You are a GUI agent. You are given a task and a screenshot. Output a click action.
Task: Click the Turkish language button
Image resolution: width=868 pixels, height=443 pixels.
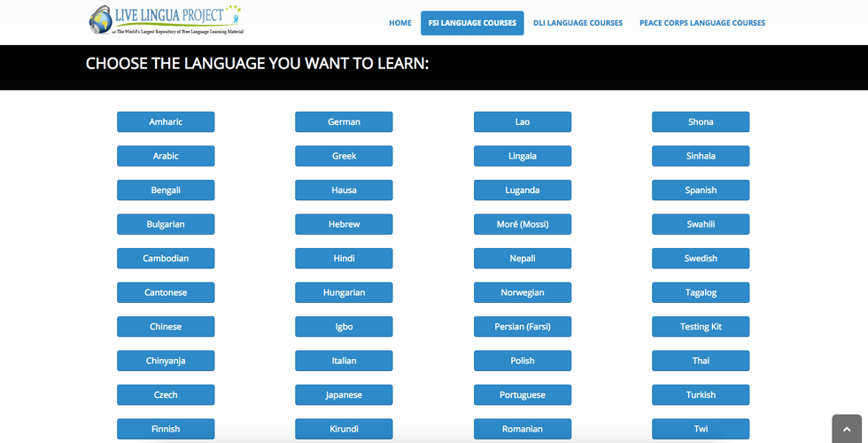pyautogui.click(x=701, y=395)
